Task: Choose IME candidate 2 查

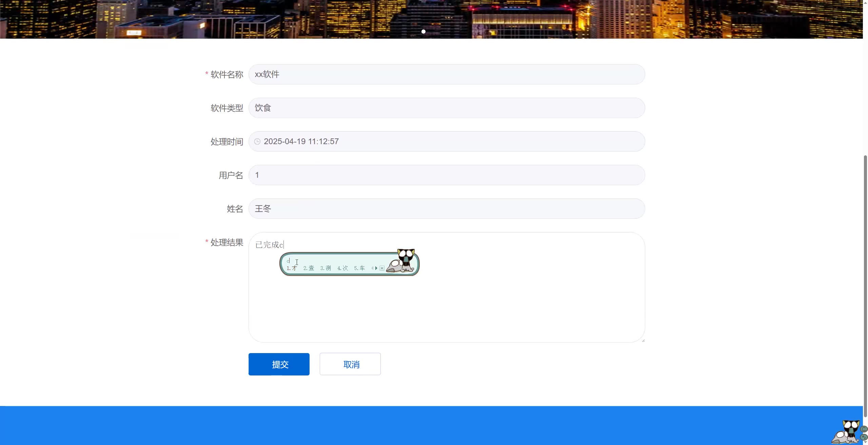Action: tap(309, 268)
